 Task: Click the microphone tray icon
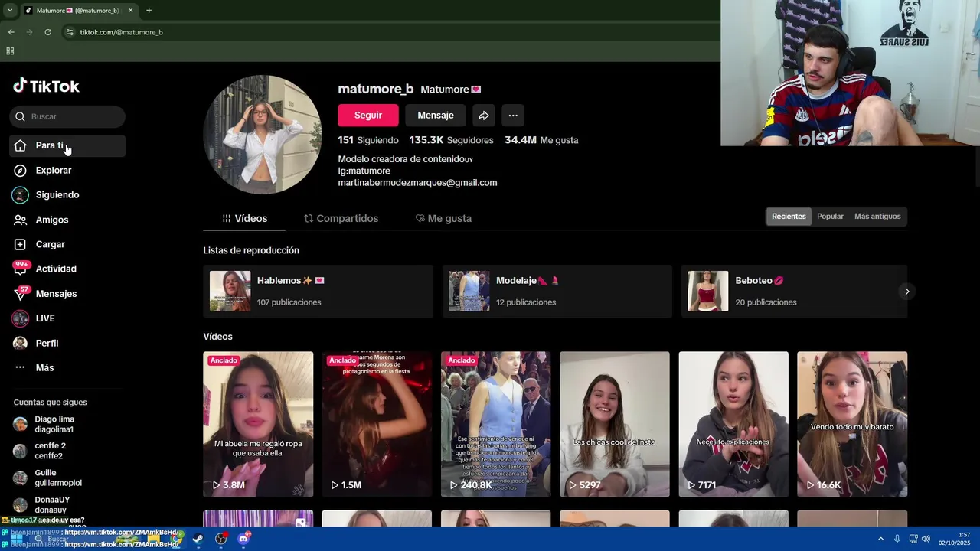897,539
